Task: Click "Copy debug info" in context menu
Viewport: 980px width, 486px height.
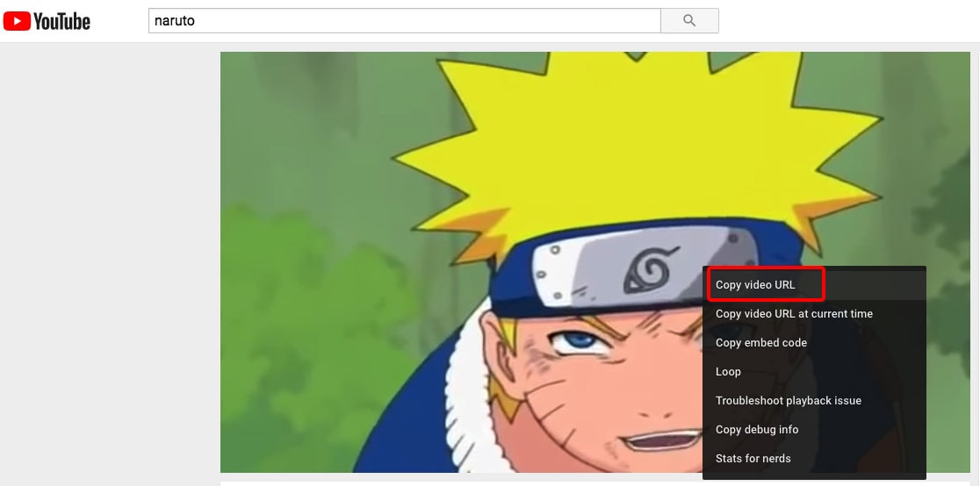Action: [756, 430]
